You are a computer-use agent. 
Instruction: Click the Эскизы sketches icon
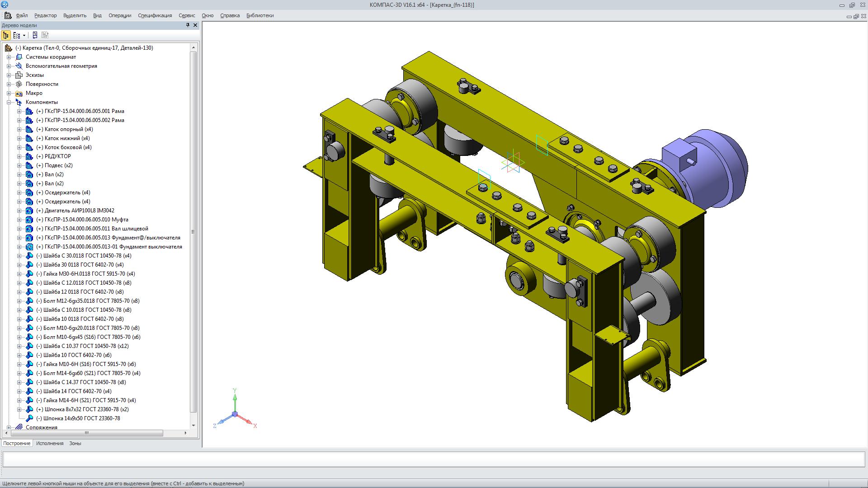(x=19, y=75)
